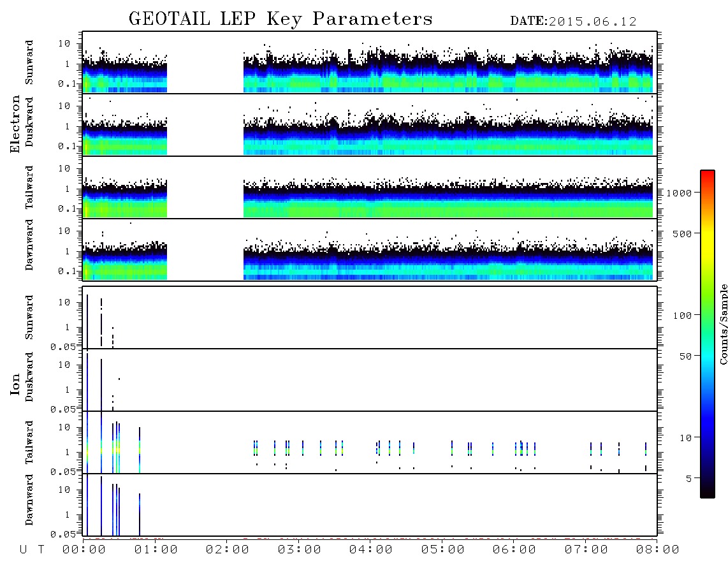Image resolution: width=728 pixels, height=561 pixels.
Task: Click the colorbar "50" tick label
Action: pyautogui.click(x=686, y=356)
